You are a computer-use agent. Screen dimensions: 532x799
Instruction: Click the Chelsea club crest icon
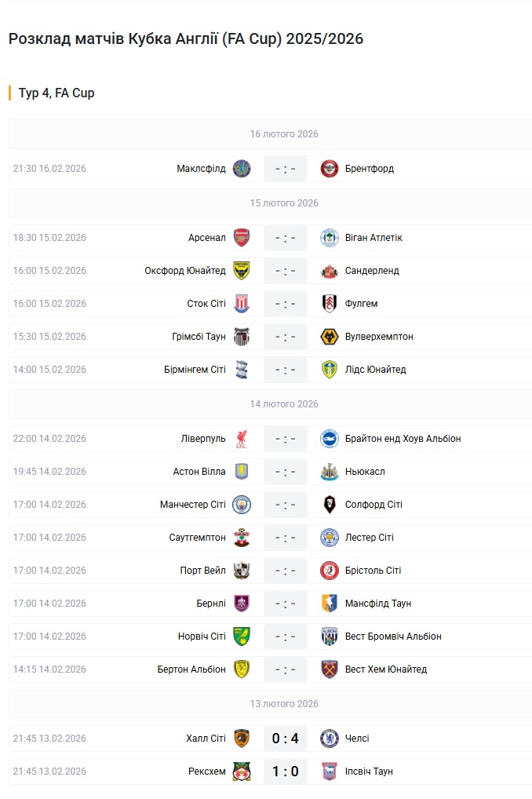click(330, 739)
